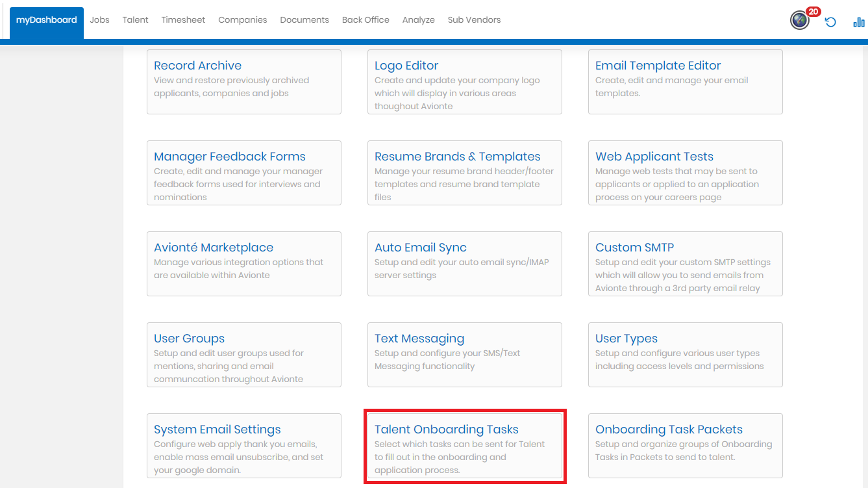Click the Record Archive link
The image size is (868, 488).
197,66
